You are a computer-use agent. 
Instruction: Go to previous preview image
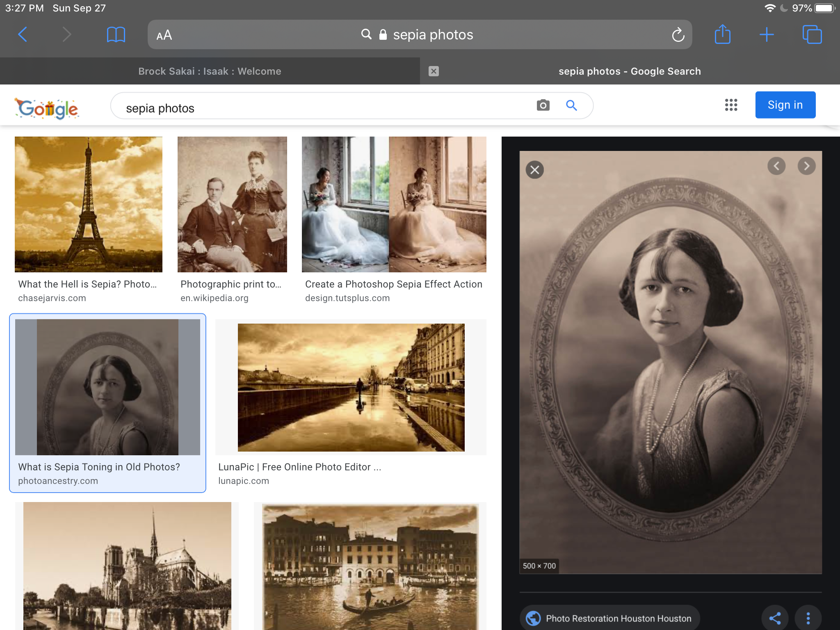(x=776, y=166)
